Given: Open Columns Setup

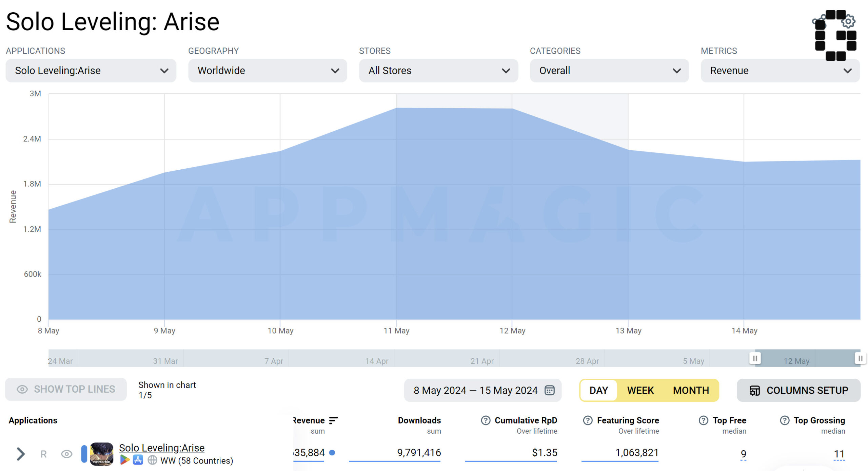Looking at the screenshot, I should (x=798, y=390).
